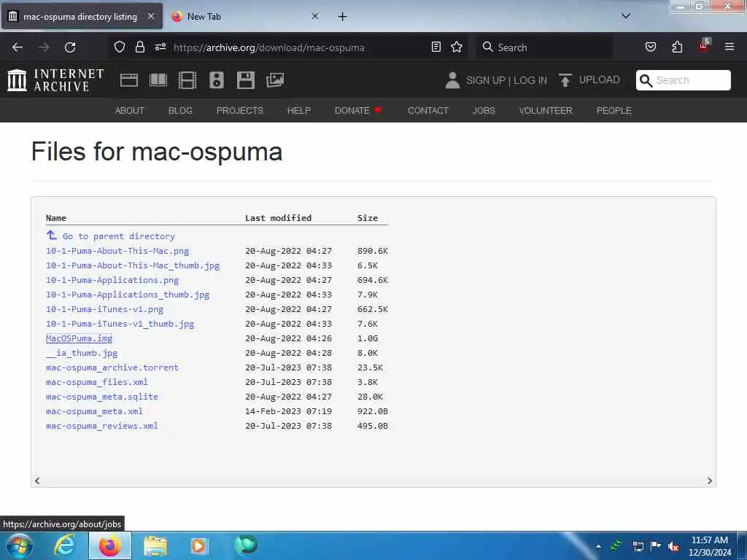Open the VOLUNTEER menu item
747x560 pixels.
pos(546,111)
